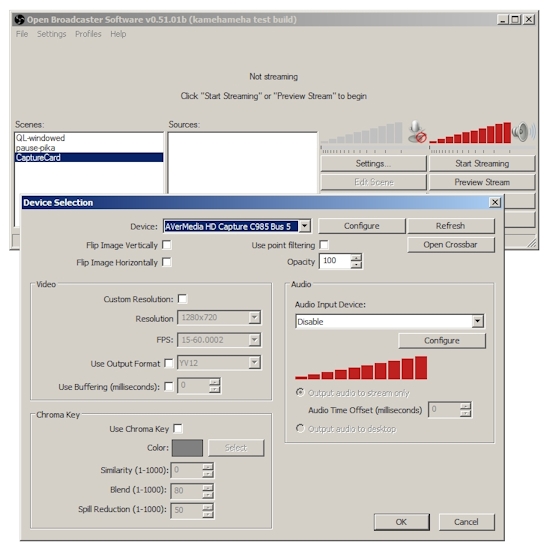
Task: Click the gray chroma key color swatch
Action: click(187, 448)
